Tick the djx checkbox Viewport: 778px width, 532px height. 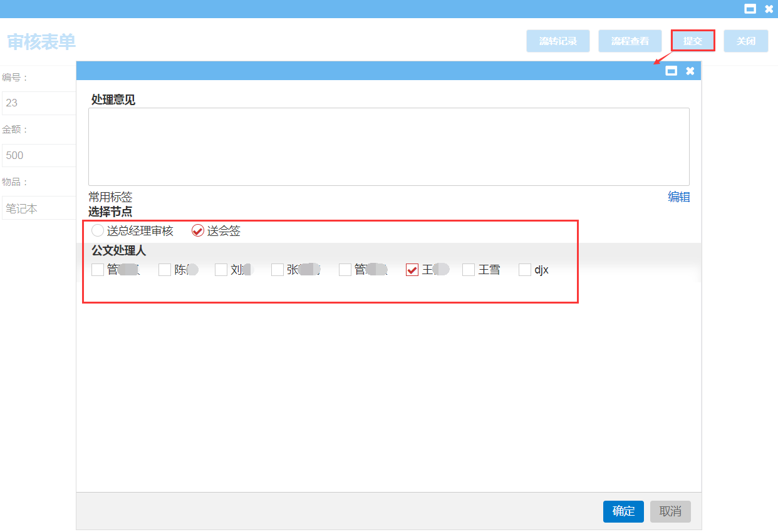point(525,270)
